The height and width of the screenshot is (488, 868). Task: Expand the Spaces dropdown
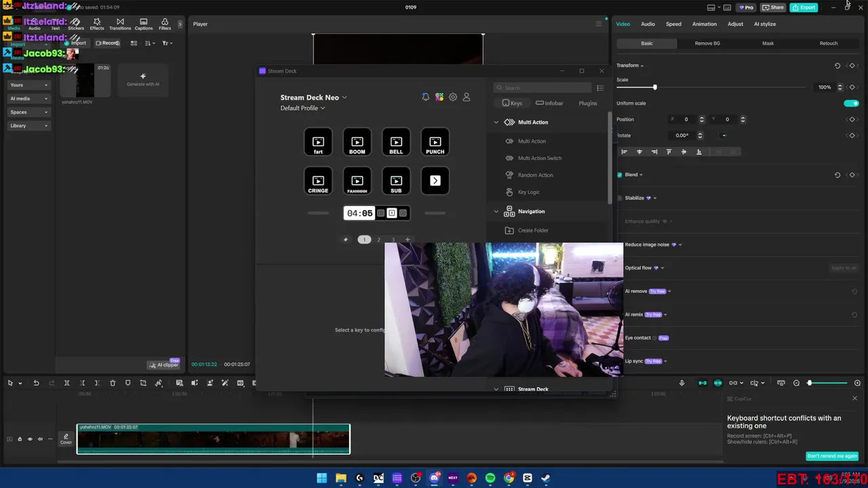(29, 113)
